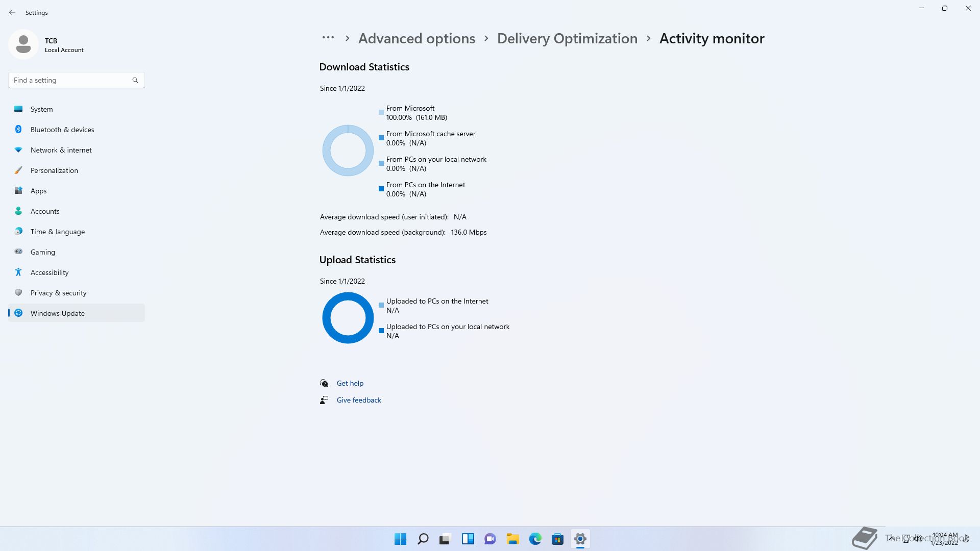
Task: Click the From Microsoft legend color swatch
Action: click(x=381, y=112)
